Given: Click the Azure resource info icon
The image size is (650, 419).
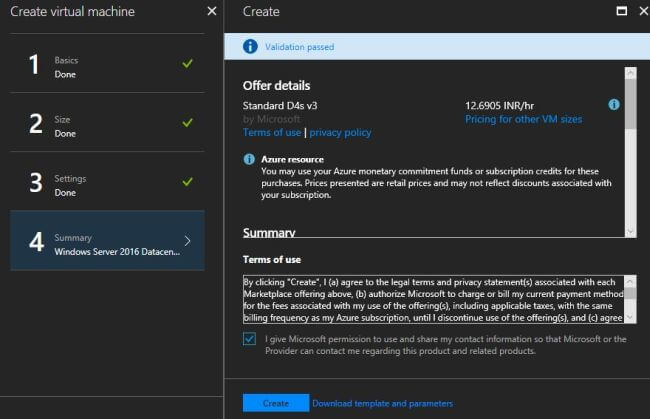Looking at the screenshot, I should pos(249,159).
